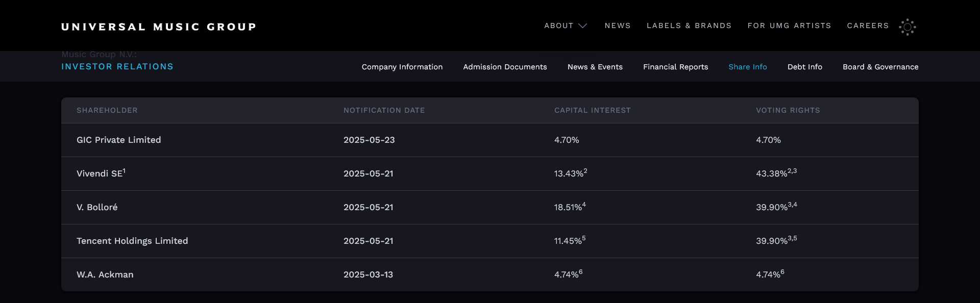The width and height of the screenshot is (980, 303).
Task: Open the Investor Relations link
Action: click(x=117, y=67)
